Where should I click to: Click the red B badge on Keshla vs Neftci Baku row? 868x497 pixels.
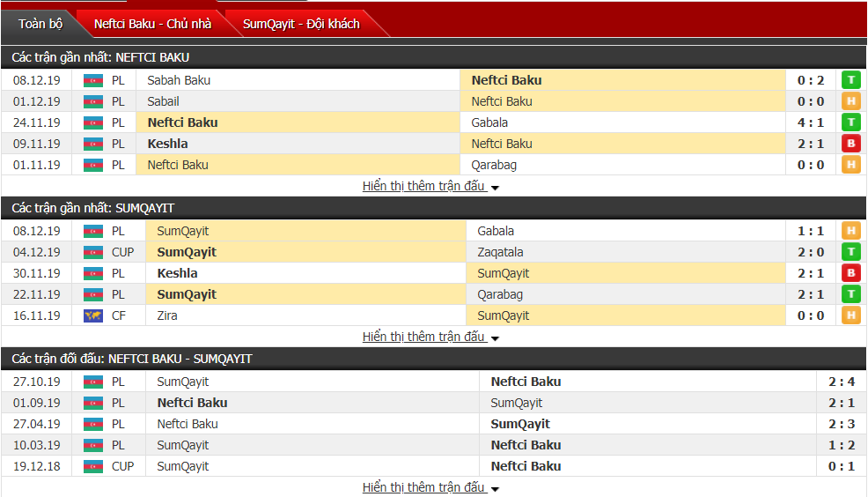(851, 144)
